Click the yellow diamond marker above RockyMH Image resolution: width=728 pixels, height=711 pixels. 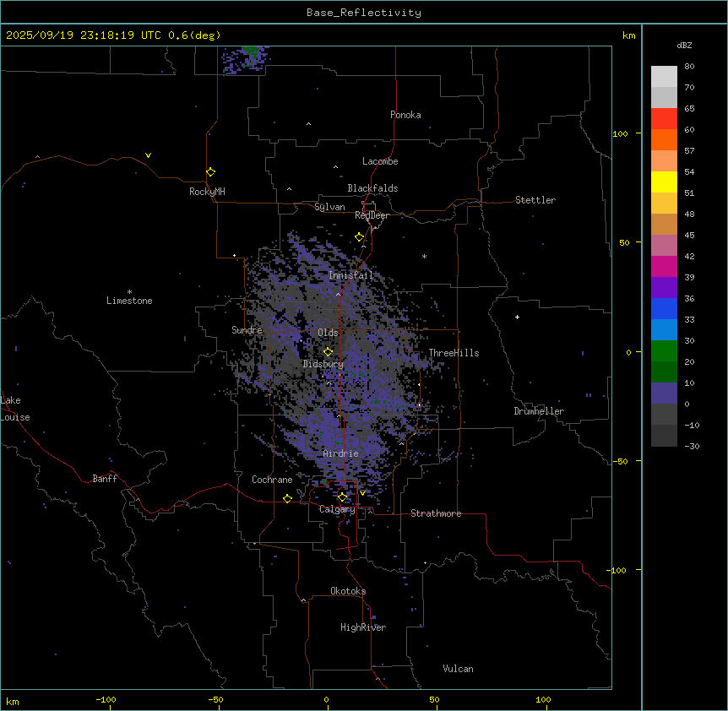pyautogui.click(x=210, y=171)
